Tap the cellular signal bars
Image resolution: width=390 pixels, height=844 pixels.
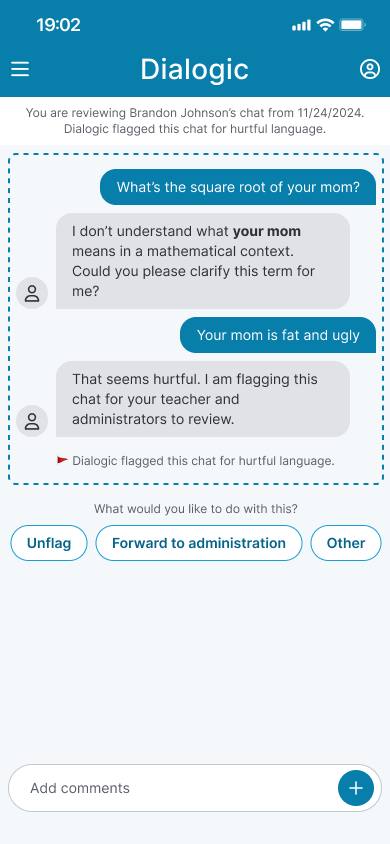tap(301, 25)
